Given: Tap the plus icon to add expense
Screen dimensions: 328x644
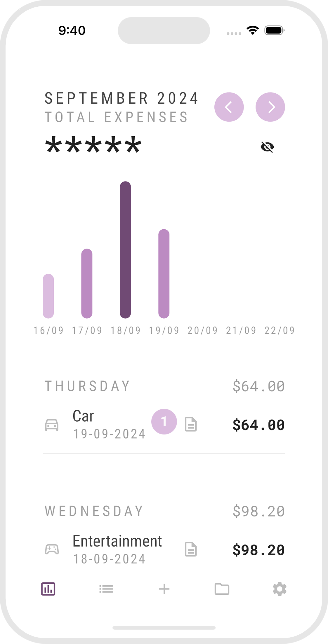Looking at the screenshot, I should (x=164, y=589).
